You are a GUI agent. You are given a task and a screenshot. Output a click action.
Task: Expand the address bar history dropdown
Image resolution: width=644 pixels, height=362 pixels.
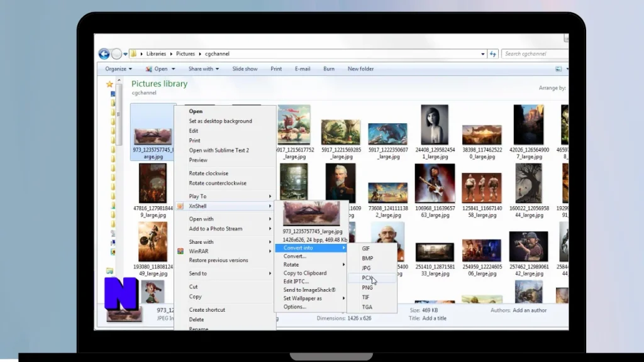[483, 54]
